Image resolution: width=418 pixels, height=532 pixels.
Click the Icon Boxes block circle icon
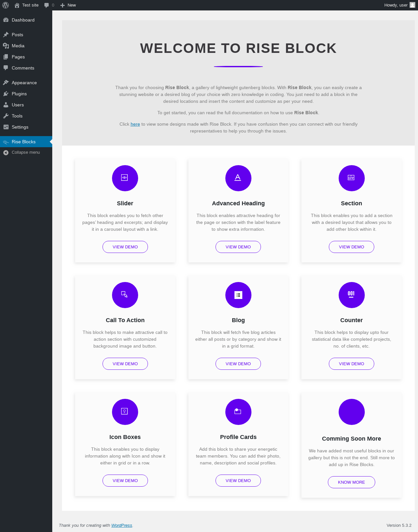125,412
